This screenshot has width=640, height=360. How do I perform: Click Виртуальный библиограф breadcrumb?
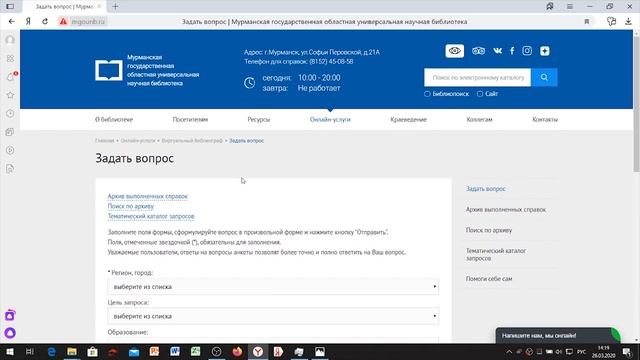point(192,140)
